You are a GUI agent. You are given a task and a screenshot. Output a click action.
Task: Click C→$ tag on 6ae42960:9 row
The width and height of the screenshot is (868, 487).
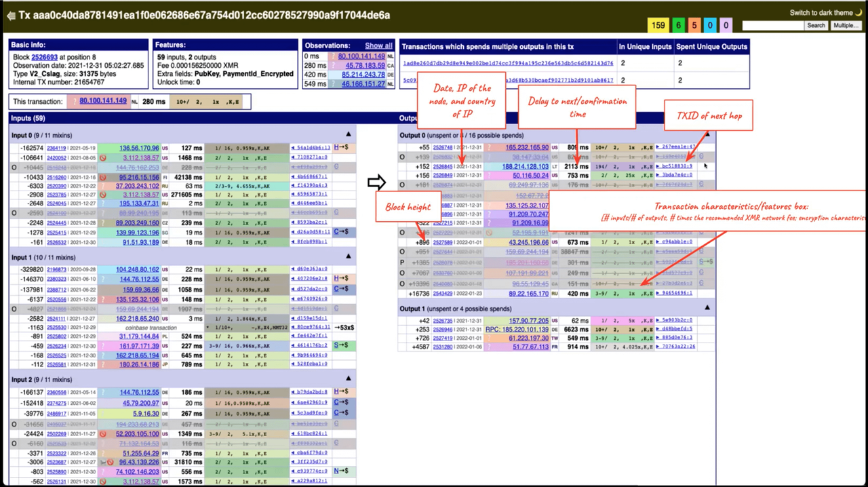pos(341,402)
